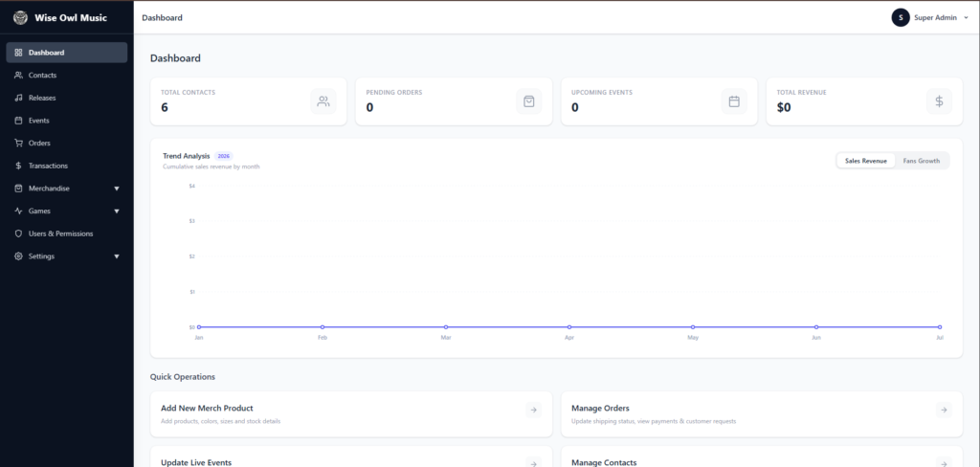Click the Events calendar icon in sidebar
Viewport: 980px width, 467px height.
pos(18,120)
